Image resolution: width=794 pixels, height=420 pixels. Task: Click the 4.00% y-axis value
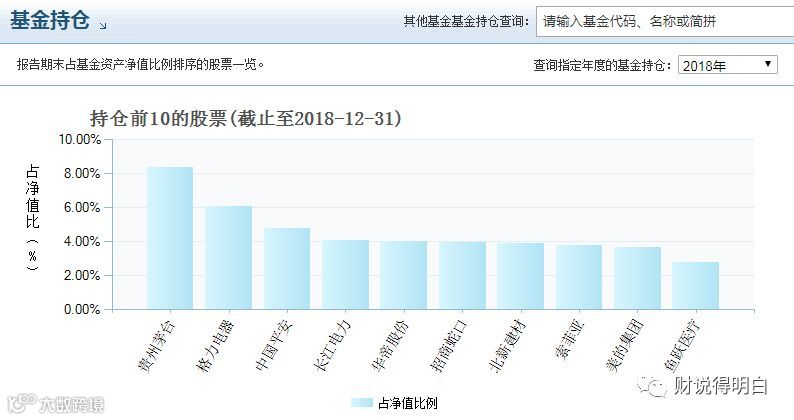point(83,241)
